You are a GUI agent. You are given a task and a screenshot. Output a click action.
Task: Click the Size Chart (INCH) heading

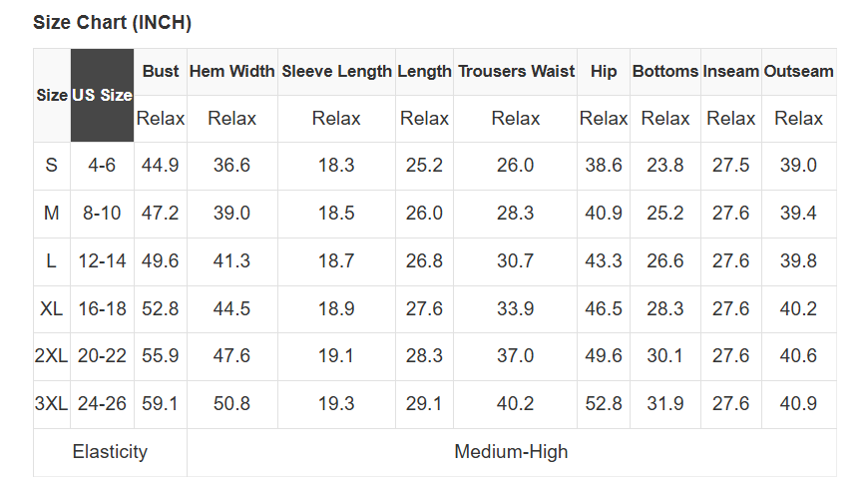pyautogui.click(x=112, y=22)
